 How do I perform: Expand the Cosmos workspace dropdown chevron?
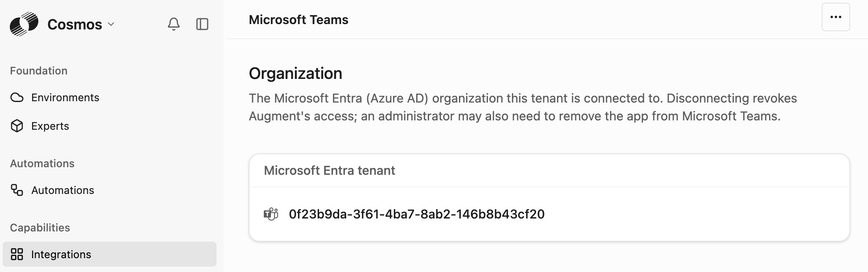[x=111, y=24]
